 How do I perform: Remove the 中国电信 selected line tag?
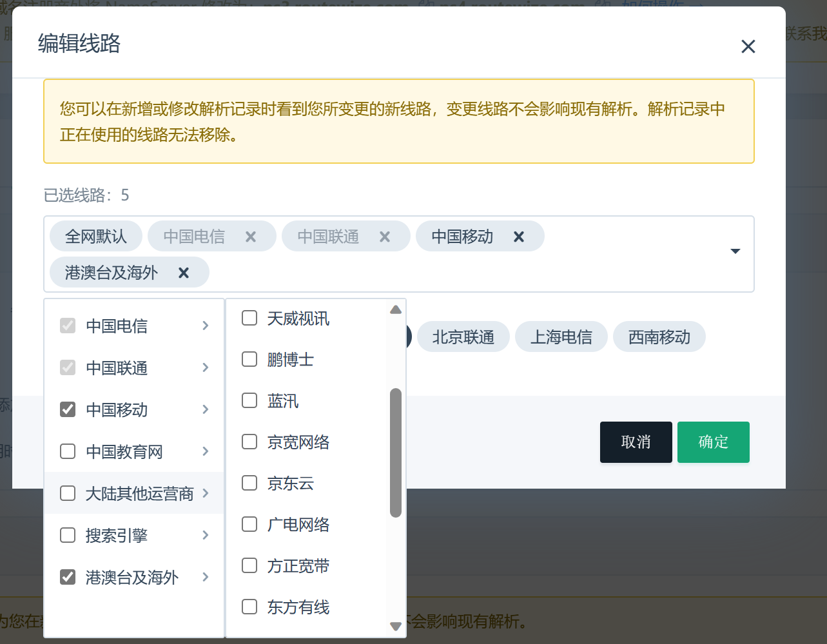251,237
